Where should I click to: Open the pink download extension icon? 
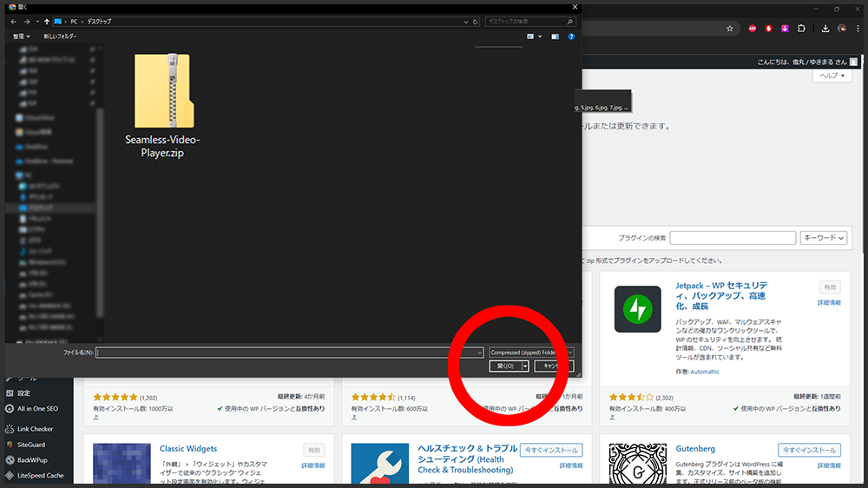click(785, 29)
